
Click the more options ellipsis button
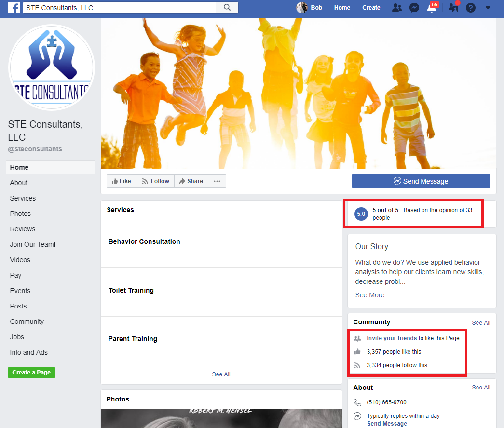pyautogui.click(x=217, y=181)
